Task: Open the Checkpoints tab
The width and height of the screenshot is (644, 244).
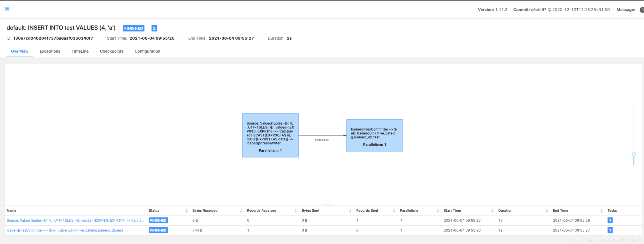Action: pos(111,51)
